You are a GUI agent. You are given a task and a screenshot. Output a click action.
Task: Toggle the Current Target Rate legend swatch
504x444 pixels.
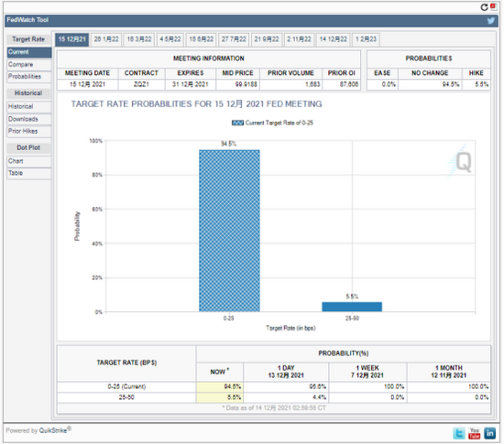pyautogui.click(x=237, y=123)
